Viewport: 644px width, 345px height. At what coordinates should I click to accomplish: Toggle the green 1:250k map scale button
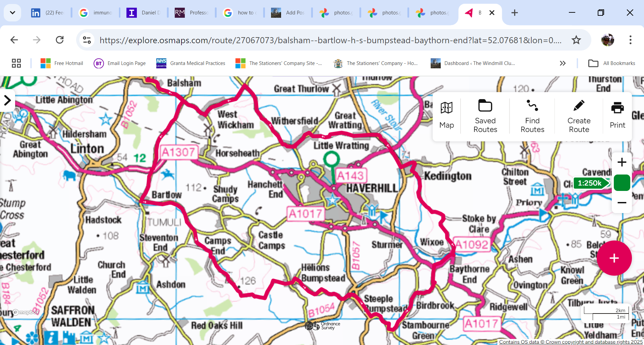622,183
